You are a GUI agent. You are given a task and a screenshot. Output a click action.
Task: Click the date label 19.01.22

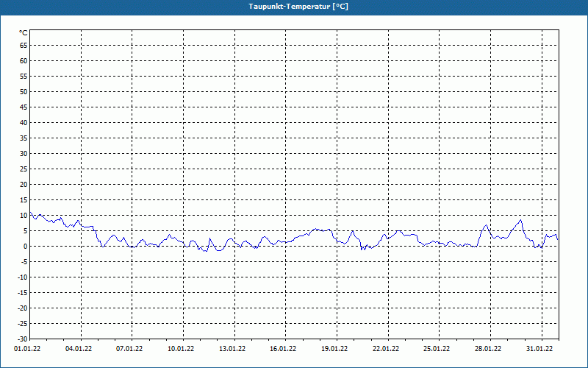tap(334, 349)
